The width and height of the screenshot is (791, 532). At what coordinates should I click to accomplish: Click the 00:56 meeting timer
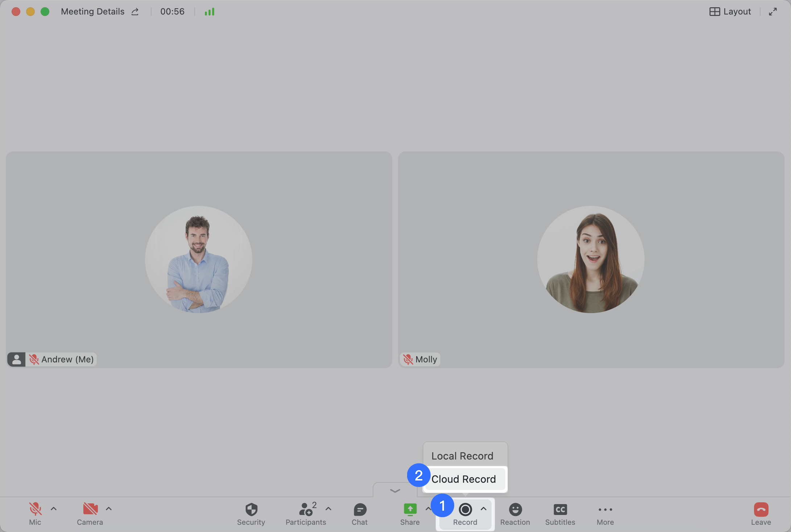coord(173,12)
